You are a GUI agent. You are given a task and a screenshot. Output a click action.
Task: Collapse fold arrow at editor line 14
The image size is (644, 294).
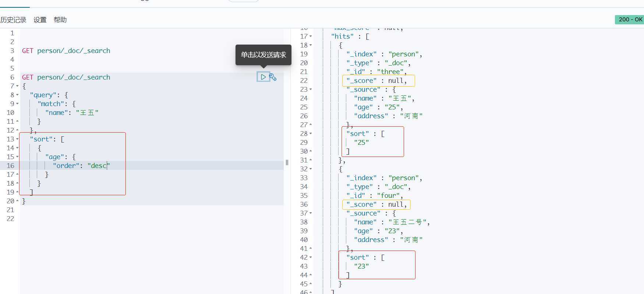pyautogui.click(x=17, y=148)
